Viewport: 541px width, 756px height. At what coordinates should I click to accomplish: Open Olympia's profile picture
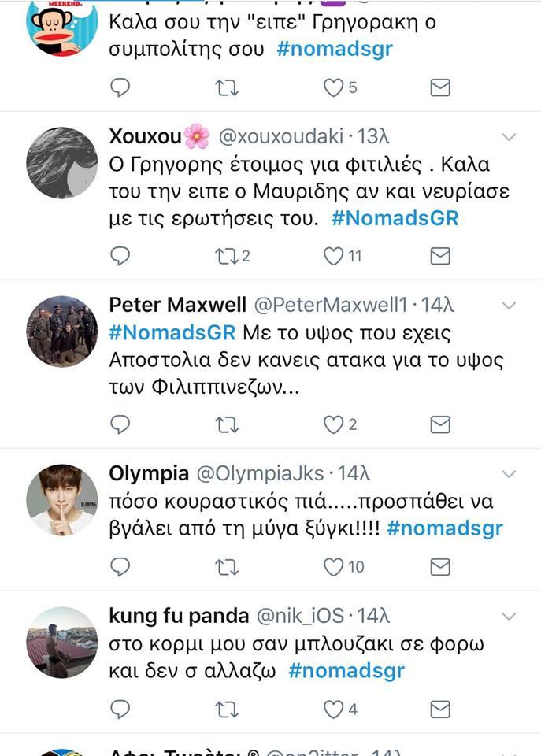tap(62, 500)
